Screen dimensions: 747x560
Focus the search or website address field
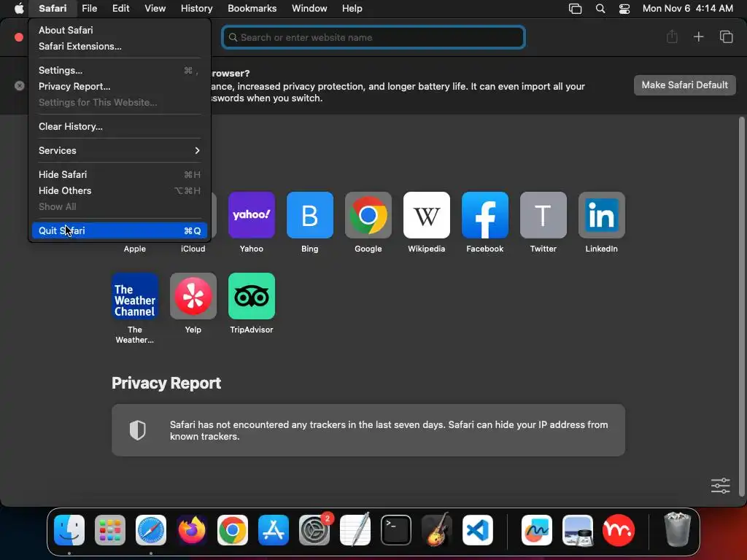coord(373,37)
